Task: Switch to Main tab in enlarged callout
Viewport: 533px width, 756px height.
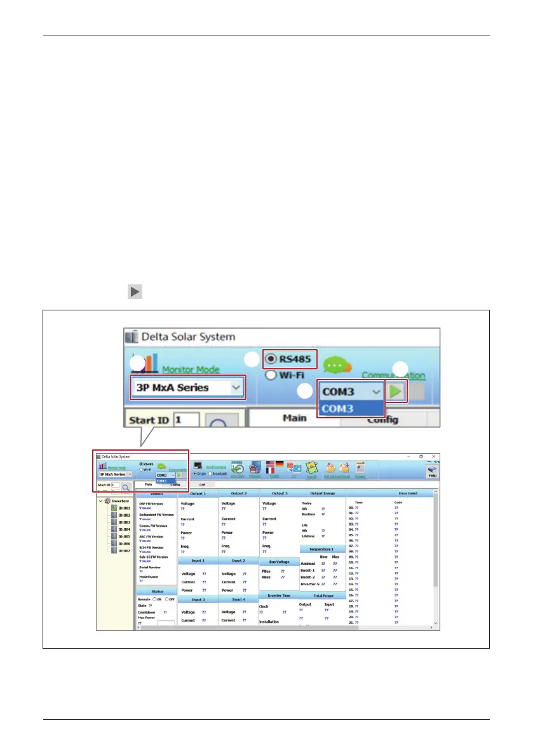Action: pyautogui.click(x=295, y=418)
